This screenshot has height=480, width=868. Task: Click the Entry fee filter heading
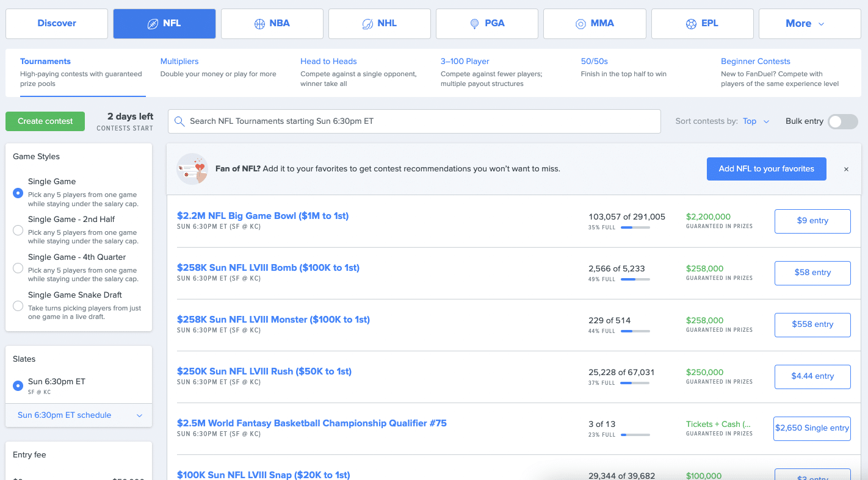29,454
